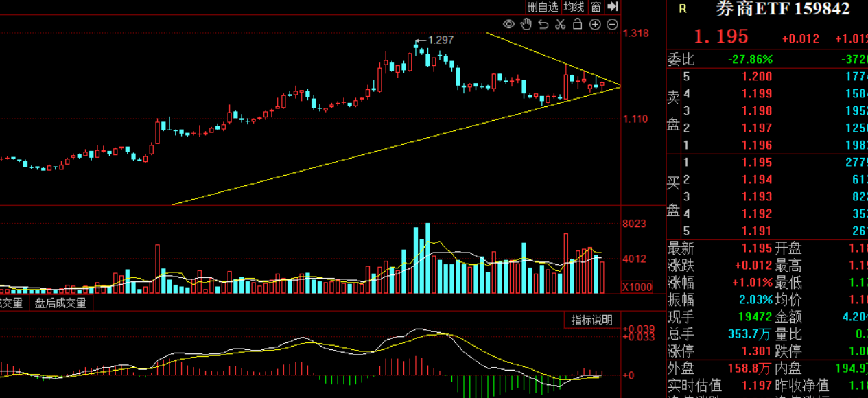
Task: Click the 4012 volume axis label
Action: [635, 259]
